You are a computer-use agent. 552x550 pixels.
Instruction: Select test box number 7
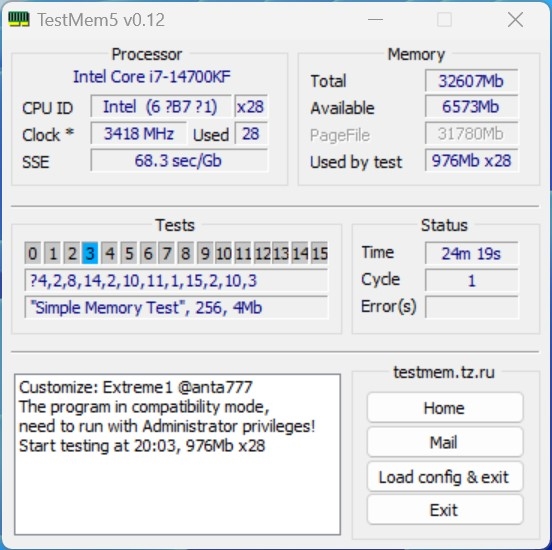pos(166,253)
